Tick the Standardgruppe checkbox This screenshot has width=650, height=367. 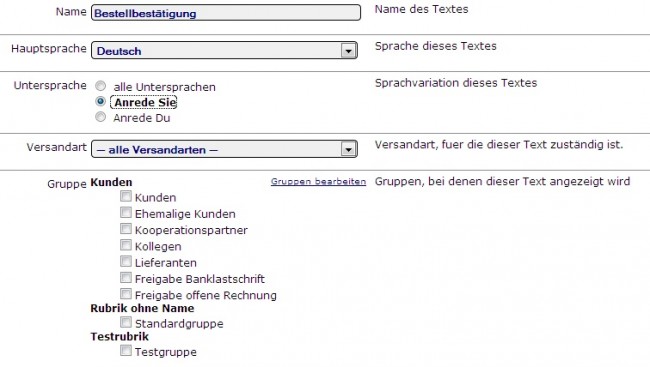126,322
